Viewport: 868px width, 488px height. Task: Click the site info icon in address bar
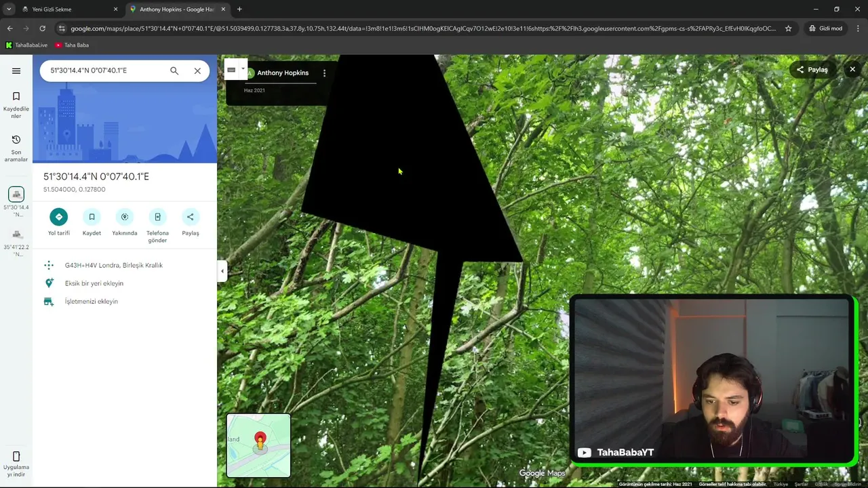62,28
